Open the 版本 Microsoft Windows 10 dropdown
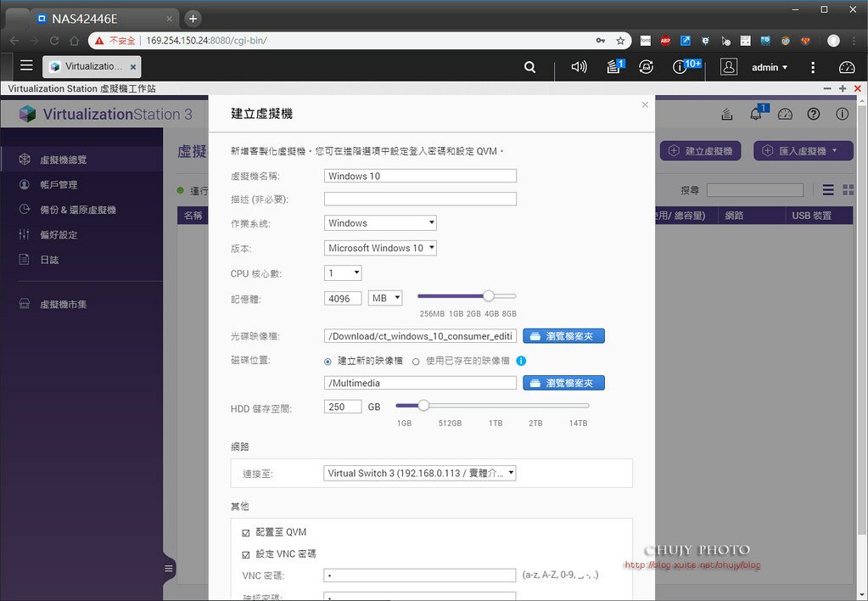The image size is (868, 601). [380, 248]
